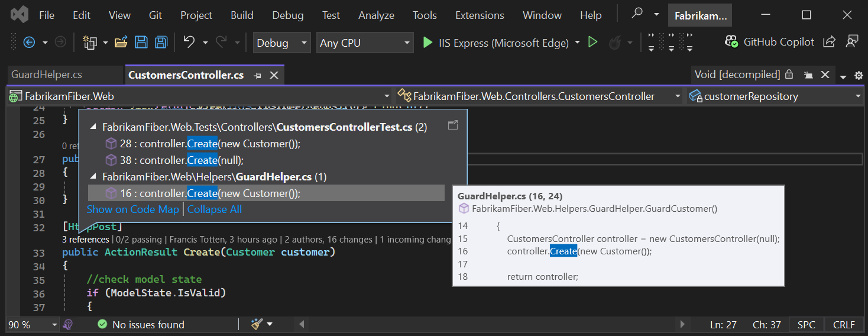Click the New Project toolbar icon

tap(90, 42)
